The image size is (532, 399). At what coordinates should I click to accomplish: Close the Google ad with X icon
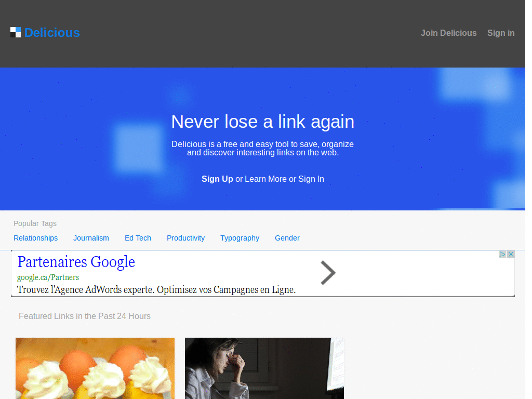pyautogui.click(x=511, y=254)
